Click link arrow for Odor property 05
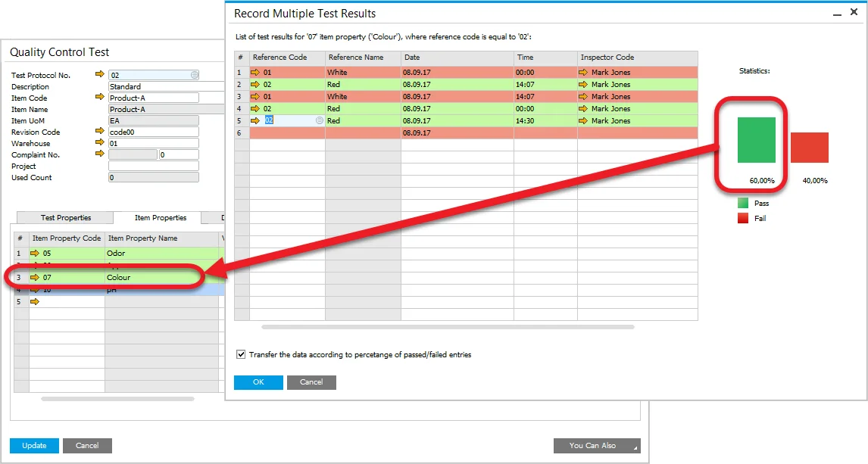Image resolution: width=868 pixels, height=464 pixels. 35,254
